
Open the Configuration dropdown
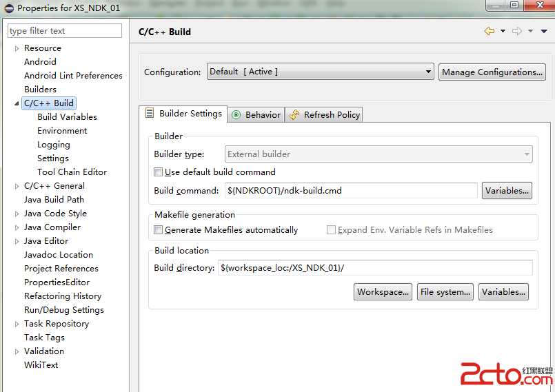pos(321,72)
